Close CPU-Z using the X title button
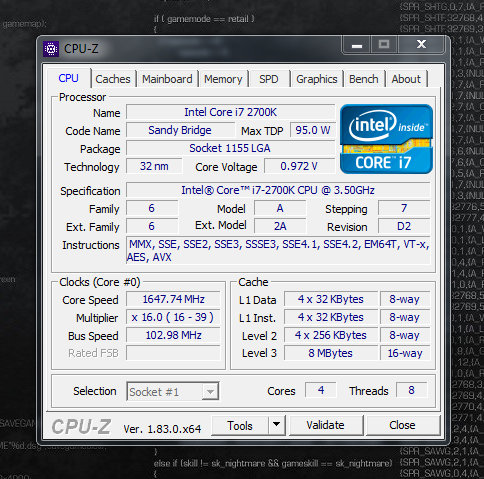The width and height of the screenshot is (484, 479). click(421, 44)
